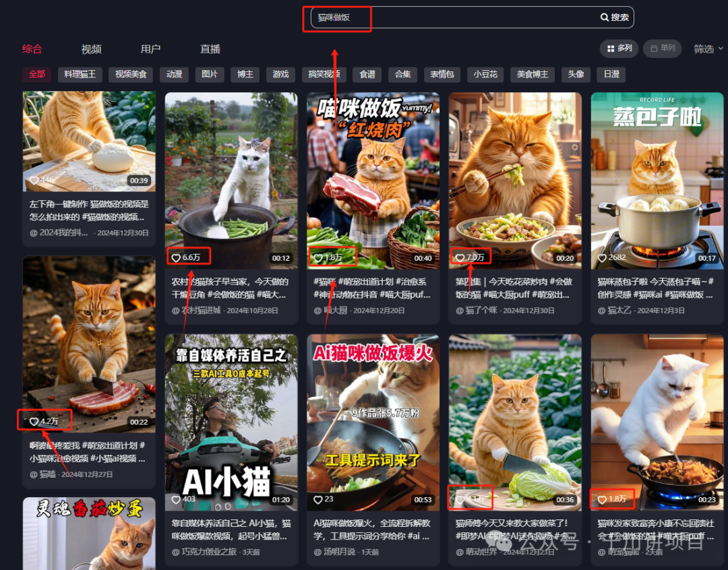Select the 动漫 filter tag
This screenshot has height=570, width=728.
point(174,74)
